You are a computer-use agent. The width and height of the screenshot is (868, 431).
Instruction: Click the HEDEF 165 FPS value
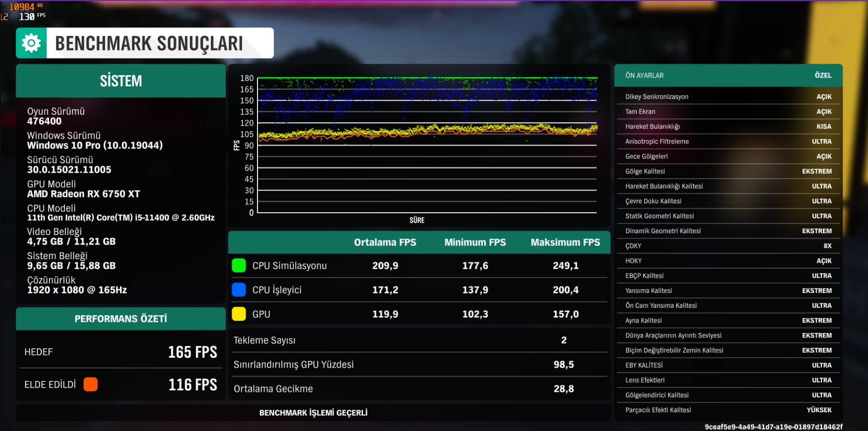point(192,352)
